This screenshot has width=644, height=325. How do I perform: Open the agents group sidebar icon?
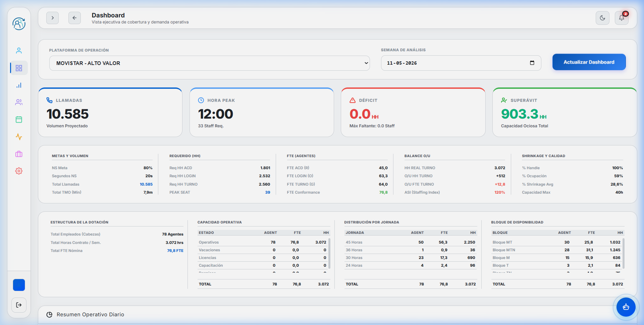(x=19, y=102)
